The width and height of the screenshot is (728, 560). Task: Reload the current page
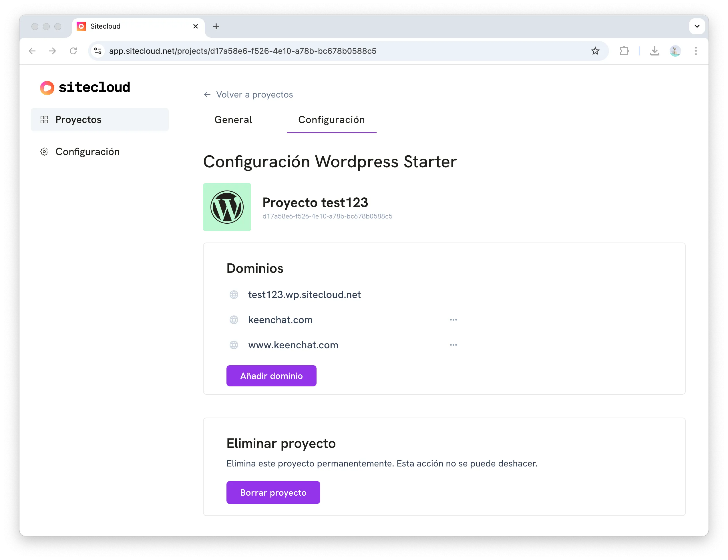click(x=73, y=51)
